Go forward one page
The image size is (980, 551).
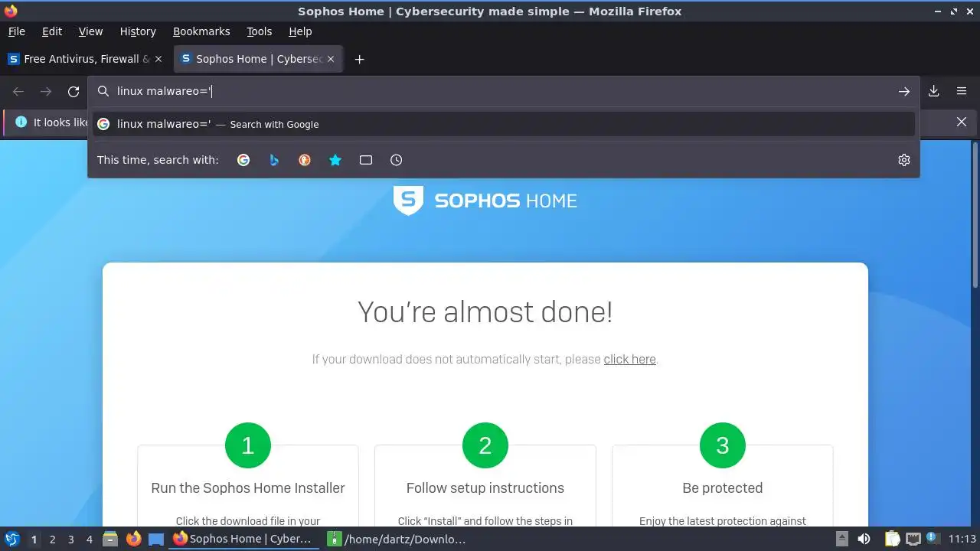[x=46, y=91]
